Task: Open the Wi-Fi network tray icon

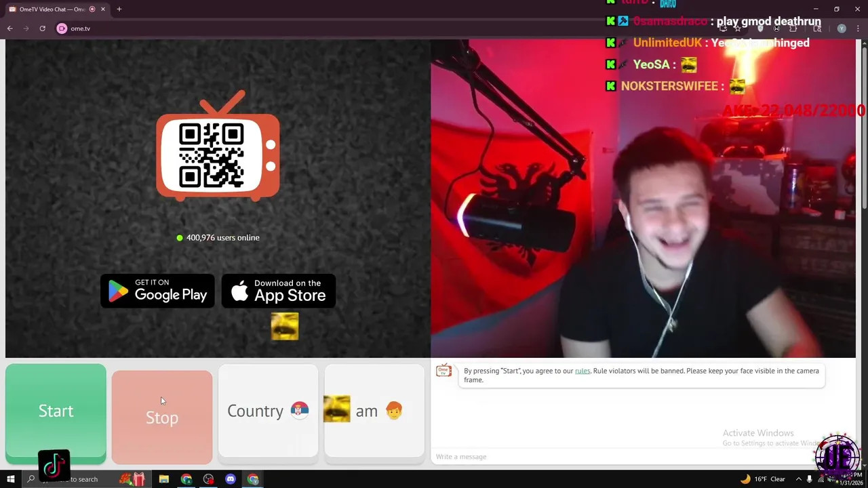Action: pos(820,479)
